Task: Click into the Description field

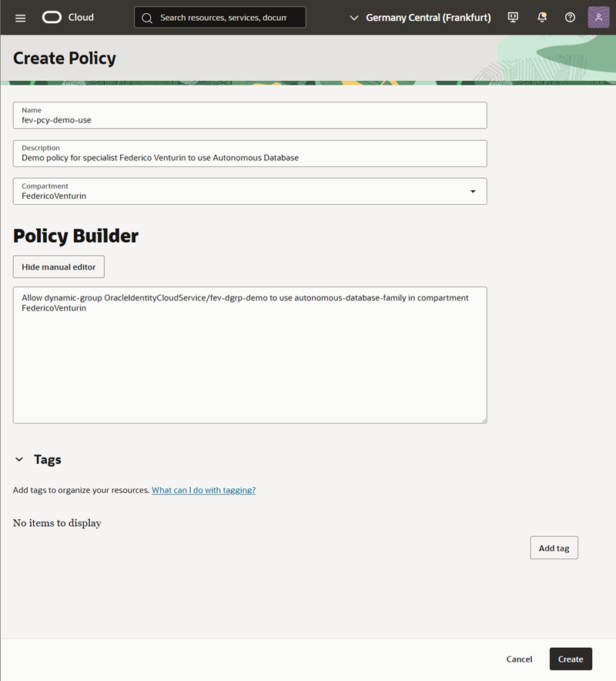Action: point(250,153)
